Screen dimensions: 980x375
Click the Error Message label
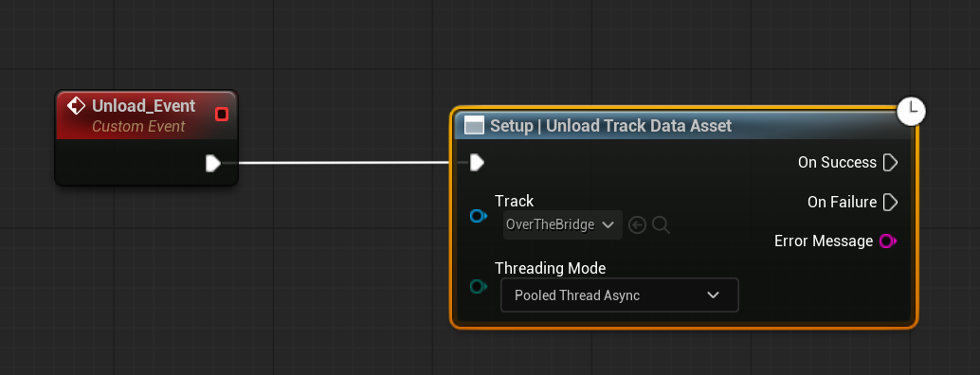pos(824,241)
